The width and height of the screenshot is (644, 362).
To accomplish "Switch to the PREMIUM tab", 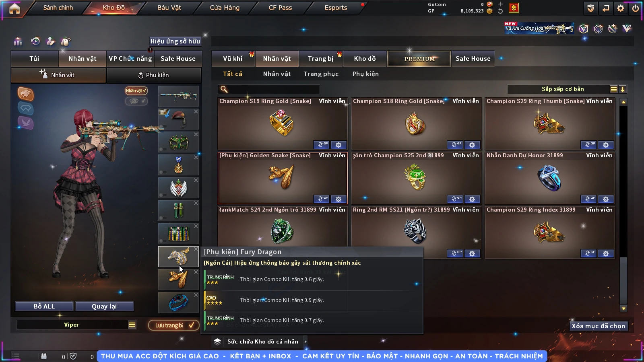I will (x=419, y=59).
